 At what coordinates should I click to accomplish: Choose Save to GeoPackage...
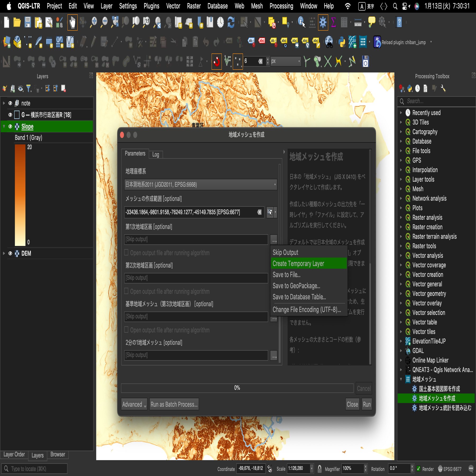tap(309, 286)
